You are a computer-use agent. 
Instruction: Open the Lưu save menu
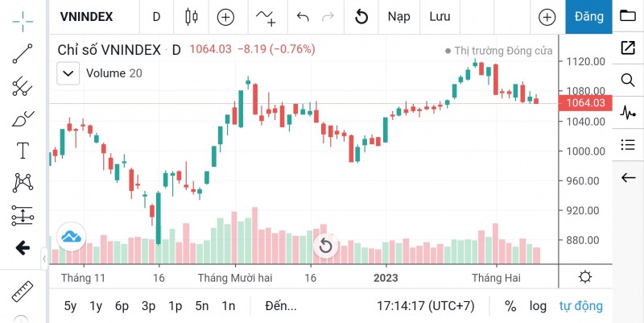440,17
